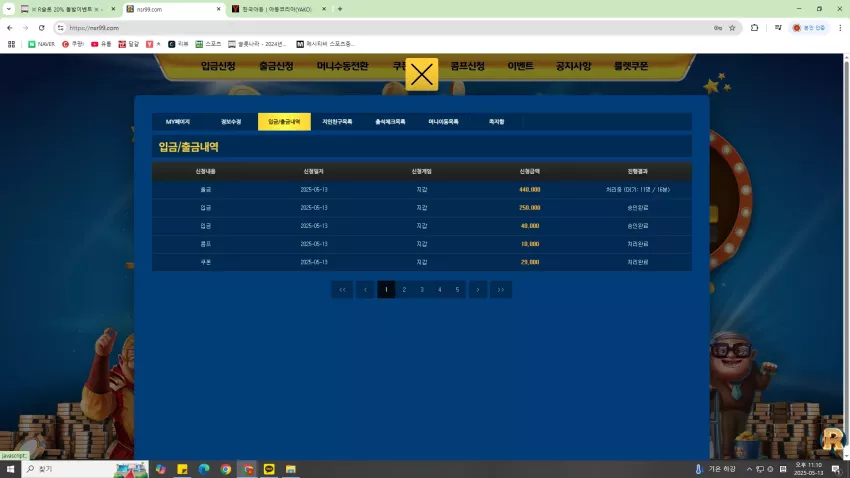Open the NAVER bookmark

[x=41, y=44]
